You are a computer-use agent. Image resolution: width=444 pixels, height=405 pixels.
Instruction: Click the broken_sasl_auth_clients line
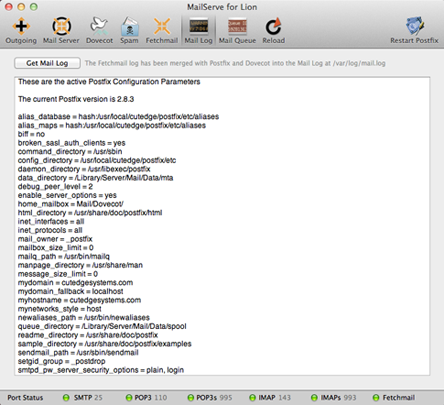[x=72, y=143]
